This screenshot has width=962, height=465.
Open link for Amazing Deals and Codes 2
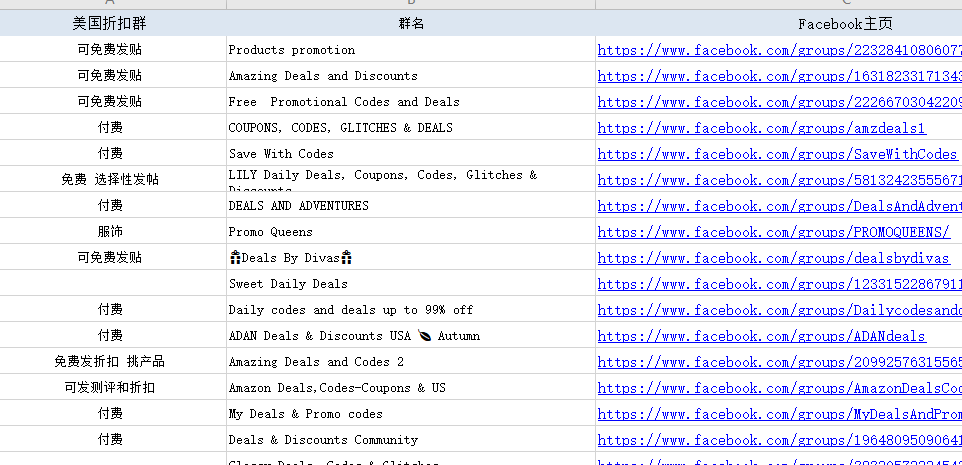(x=779, y=361)
